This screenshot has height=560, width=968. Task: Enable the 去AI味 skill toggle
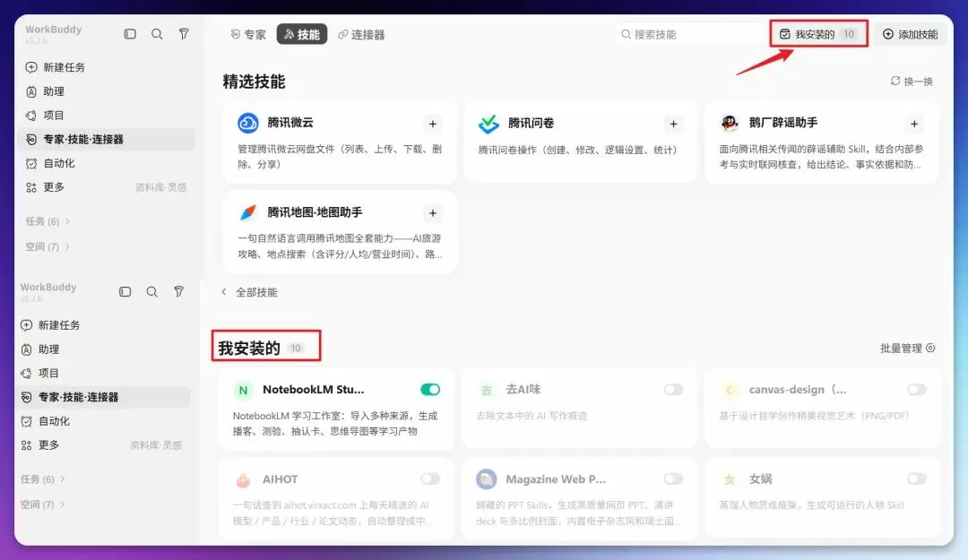(x=673, y=390)
